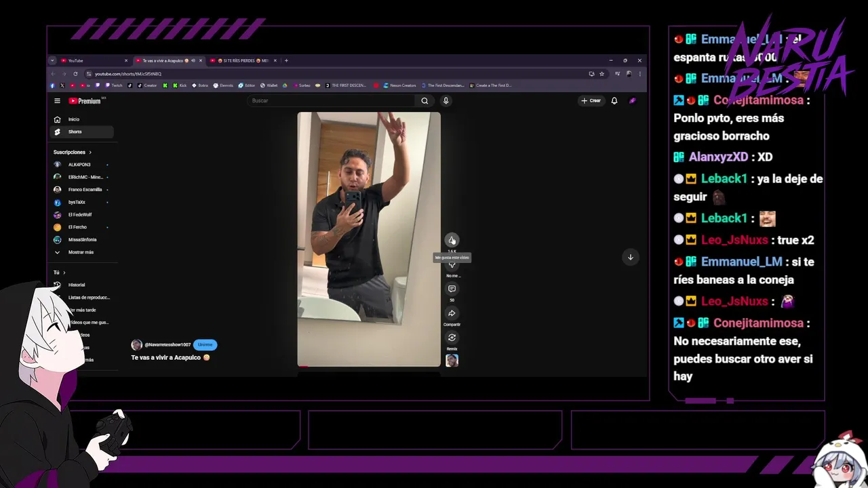Open the comments icon showing 50

click(x=452, y=289)
